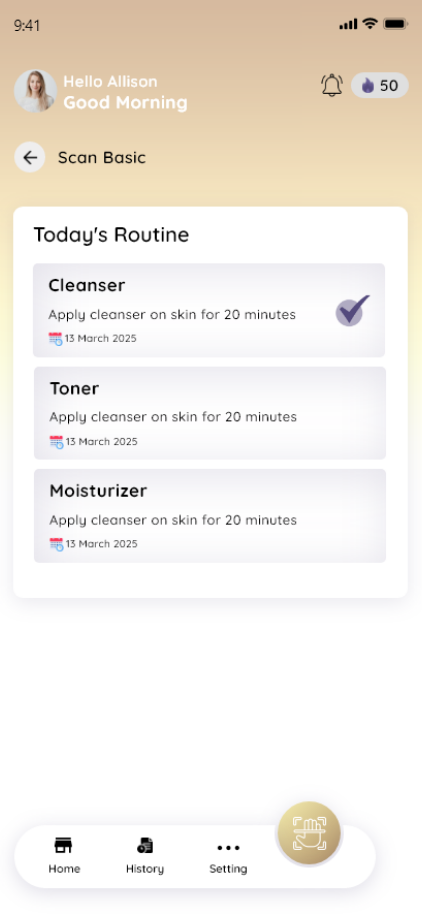Tap the Home storefront icon
Image resolution: width=422 pixels, height=916 pixels.
[x=63, y=845]
